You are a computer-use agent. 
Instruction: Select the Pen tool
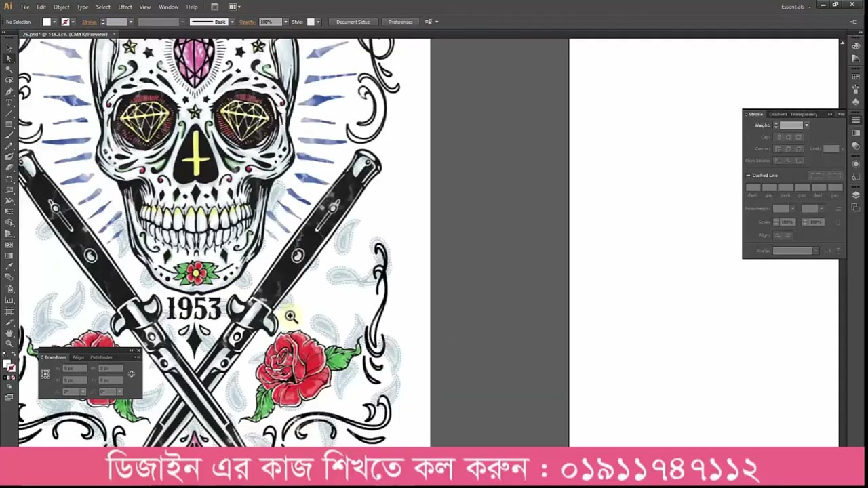click(x=9, y=91)
